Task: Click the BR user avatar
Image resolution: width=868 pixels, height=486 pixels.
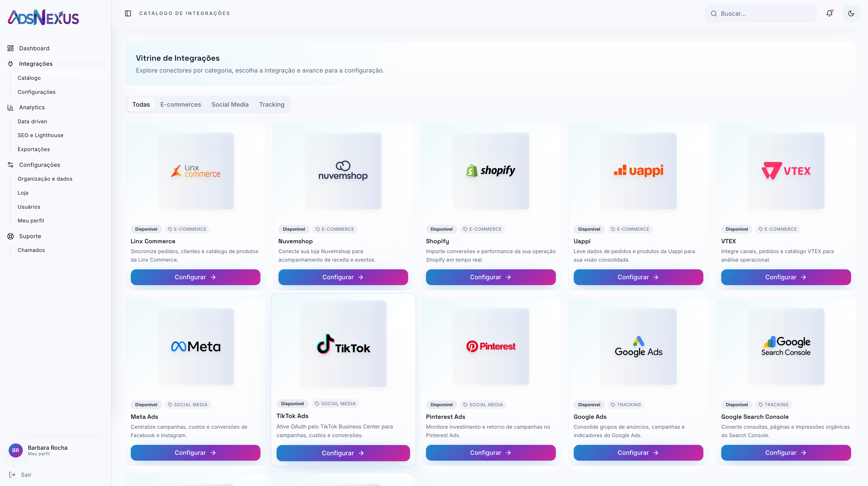Action: click(x=15, y=450)
